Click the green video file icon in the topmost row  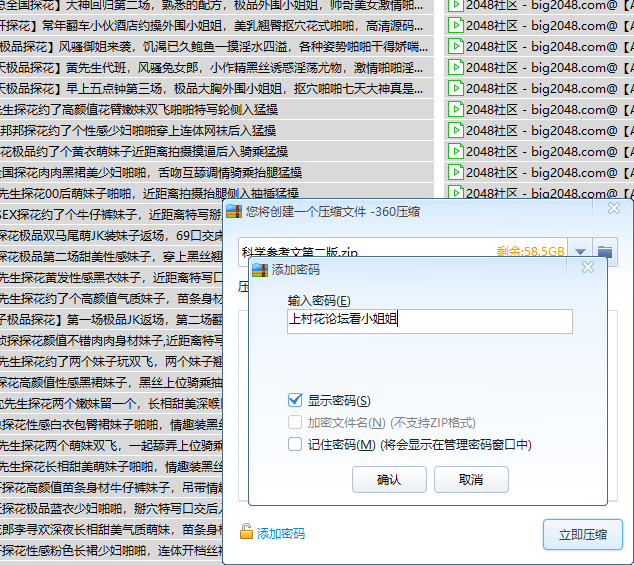click(x=456, y=5)
